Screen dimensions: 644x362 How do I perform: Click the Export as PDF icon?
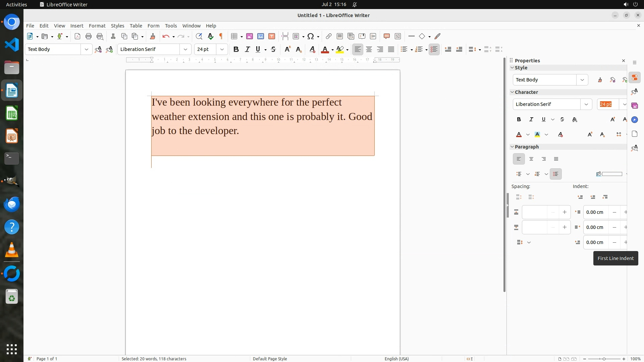tap(77, 36)
